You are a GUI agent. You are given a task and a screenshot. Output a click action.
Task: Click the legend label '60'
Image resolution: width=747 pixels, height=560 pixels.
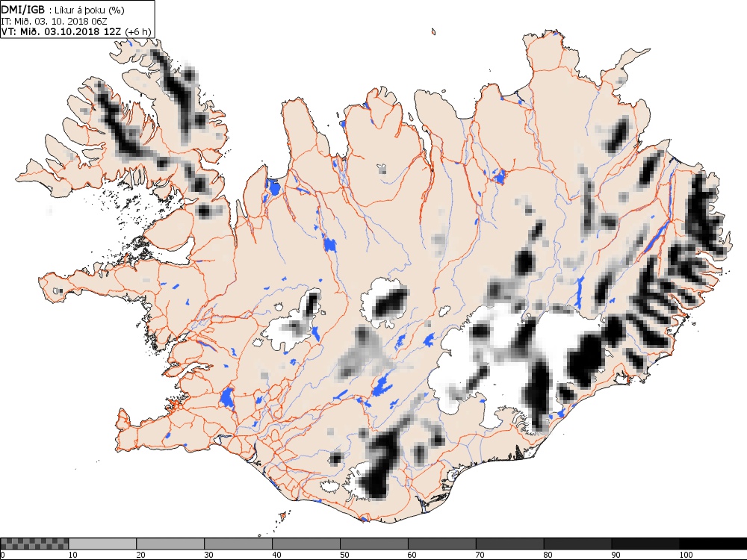pos(412,555)
